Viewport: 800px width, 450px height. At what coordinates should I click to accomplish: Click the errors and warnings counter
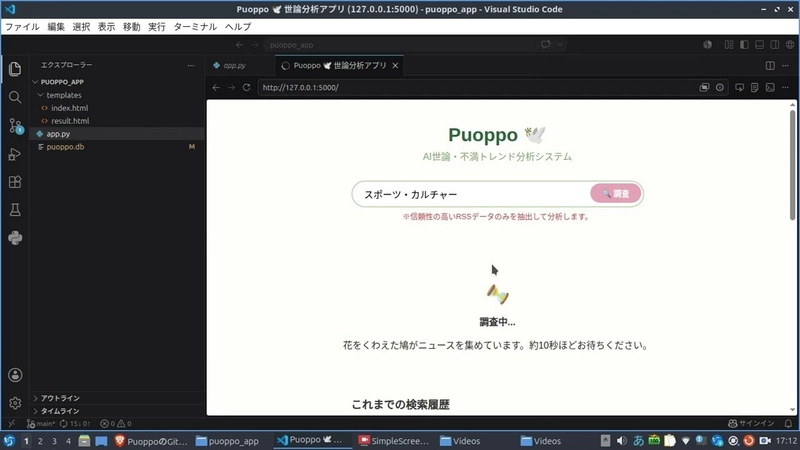point(116,423)
